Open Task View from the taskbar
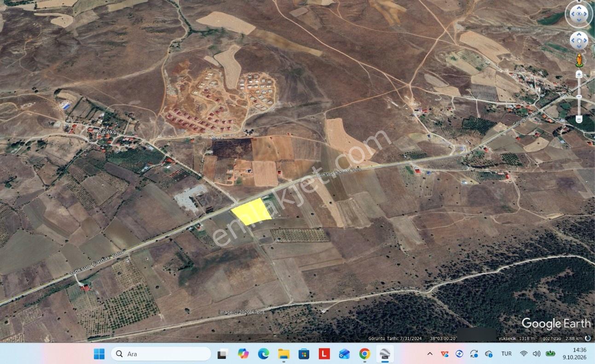Viewport: 595px width, 364px height. tap(223, 354)
